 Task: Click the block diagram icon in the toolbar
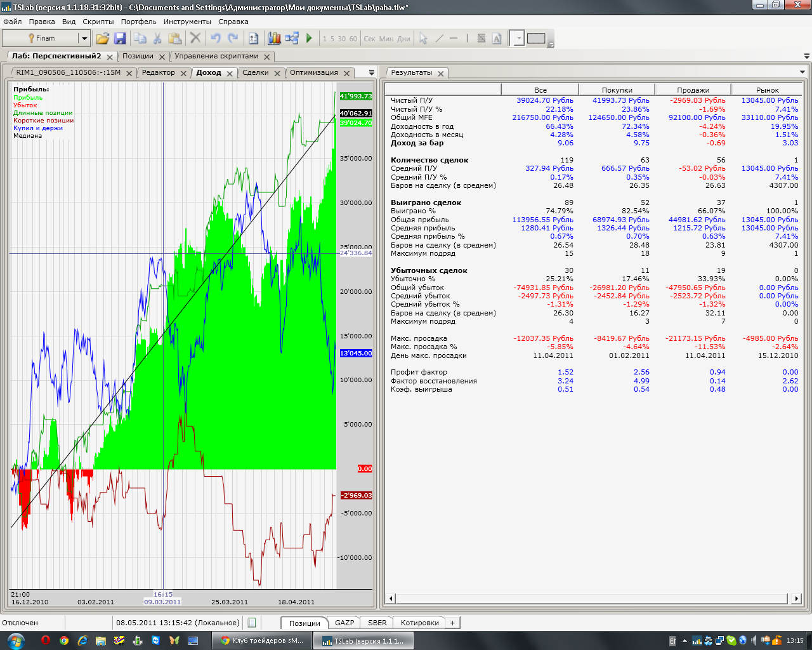coord(292,39)
